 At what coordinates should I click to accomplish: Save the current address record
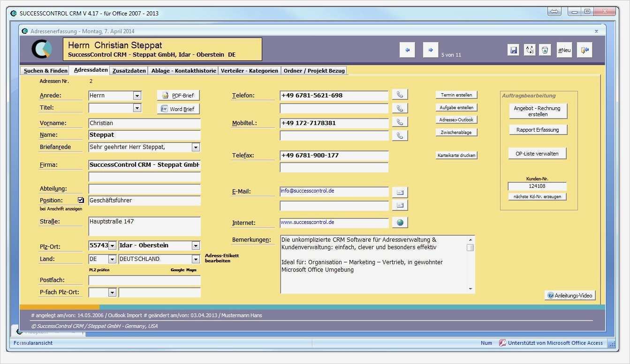tap(513, 50)
